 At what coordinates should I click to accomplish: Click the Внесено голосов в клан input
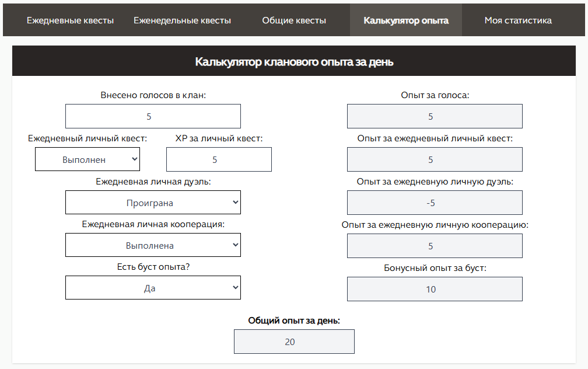pyautogui.click(x=153, y=116)
